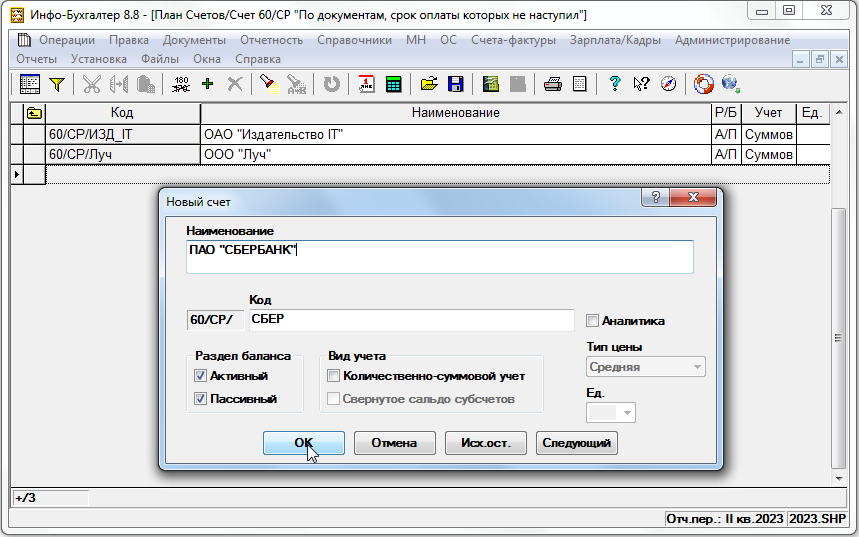Uncheck the Активный checkbox
The height and width of the screenshot is (537, 859).
201,376
